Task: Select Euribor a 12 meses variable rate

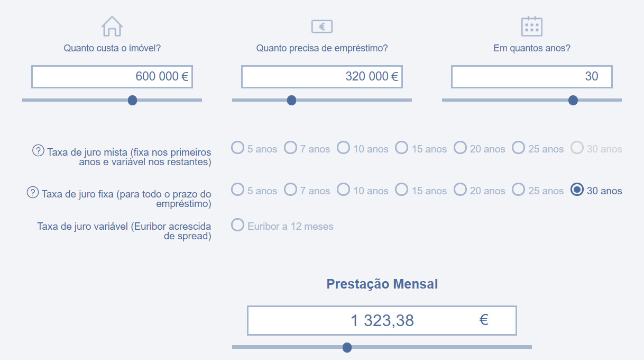Action: point(238,225)
